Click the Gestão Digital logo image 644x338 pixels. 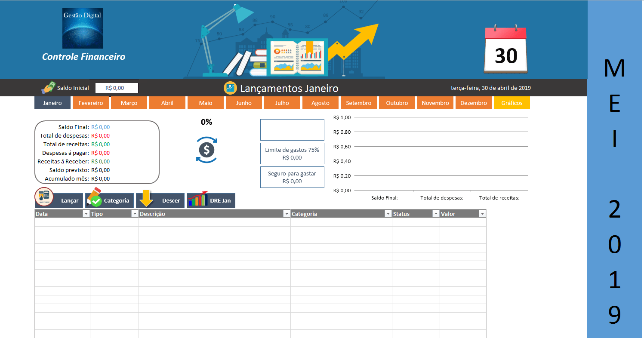[83, 28]
